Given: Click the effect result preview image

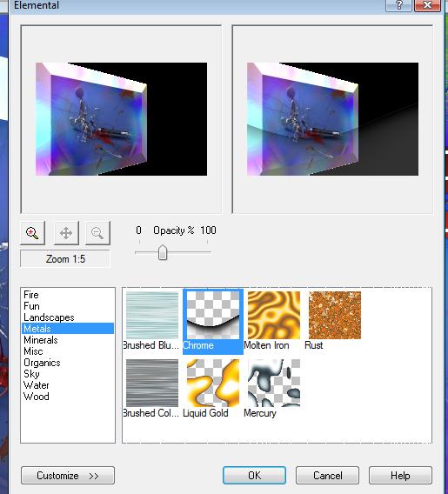Looking at the screenshot, I should [332, 119].
